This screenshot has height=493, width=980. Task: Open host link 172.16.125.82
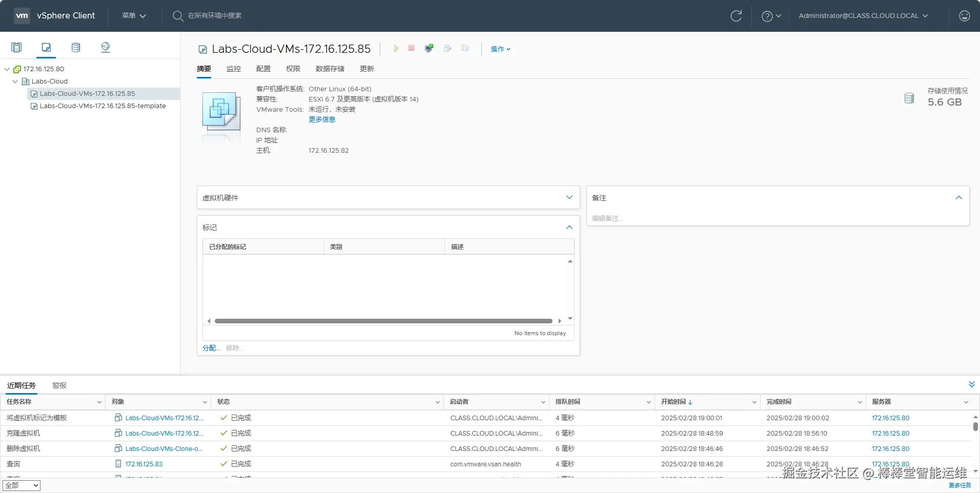329,151
